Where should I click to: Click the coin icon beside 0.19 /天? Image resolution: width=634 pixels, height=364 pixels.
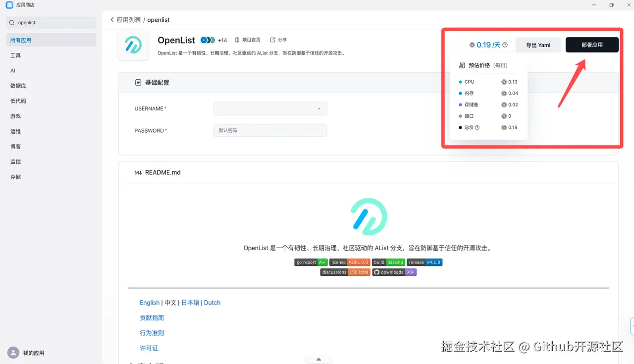tap(472, 45)
